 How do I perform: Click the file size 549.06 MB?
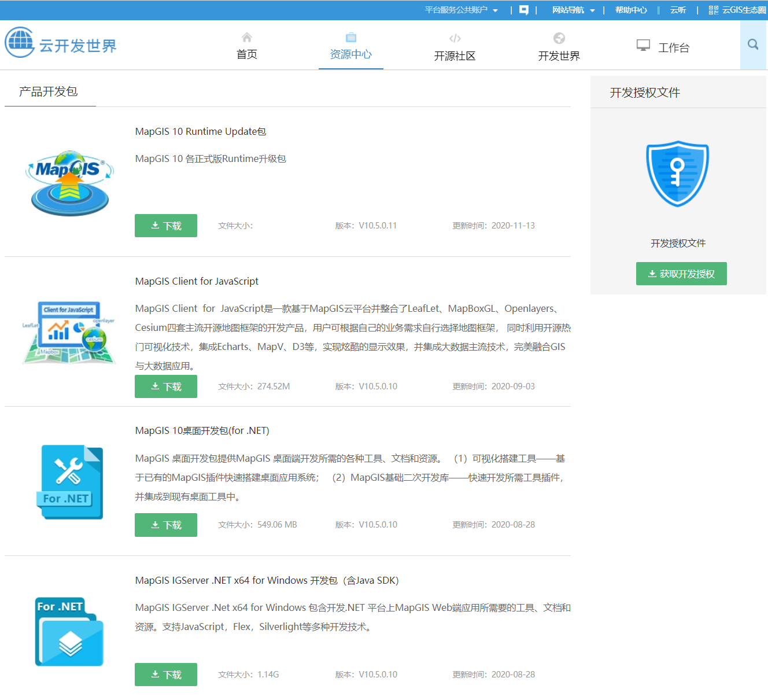coord(277,525)
